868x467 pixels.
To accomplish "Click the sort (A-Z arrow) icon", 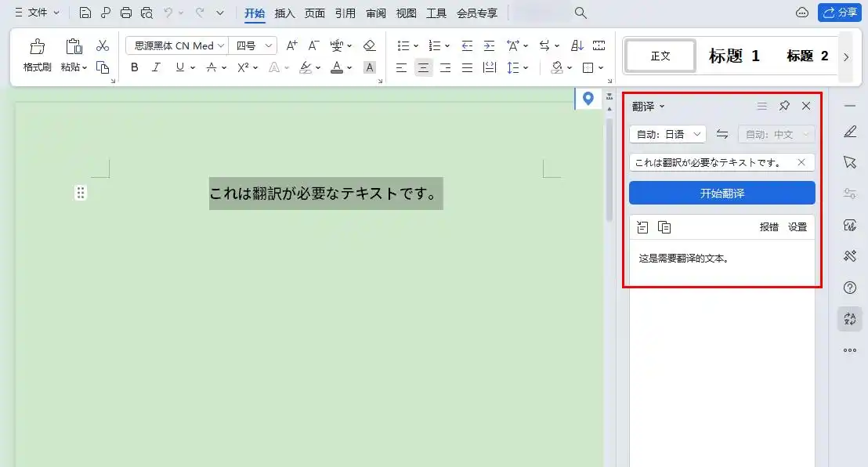I will pyautogui.click(x=577, y=45).
